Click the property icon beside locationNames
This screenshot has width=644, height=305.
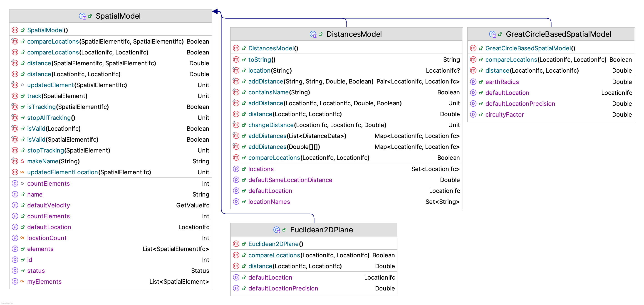click(x=236, y=201)
